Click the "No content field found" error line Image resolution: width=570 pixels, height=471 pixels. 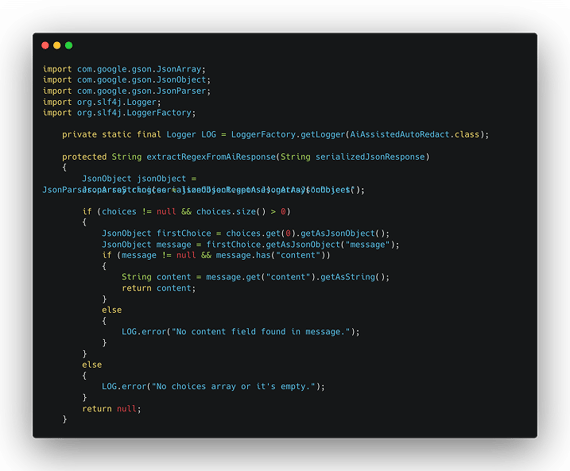point(240,332)
